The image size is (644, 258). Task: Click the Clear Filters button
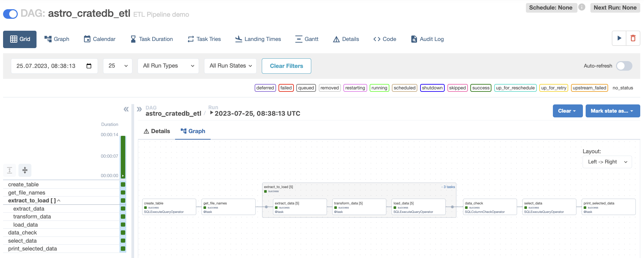tap(286, 66)
